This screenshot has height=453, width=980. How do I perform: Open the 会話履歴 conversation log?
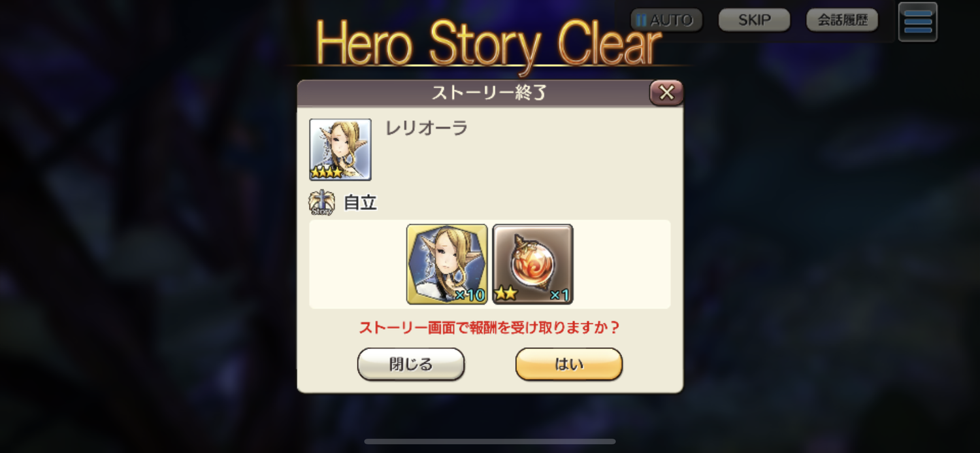(842, 20)
